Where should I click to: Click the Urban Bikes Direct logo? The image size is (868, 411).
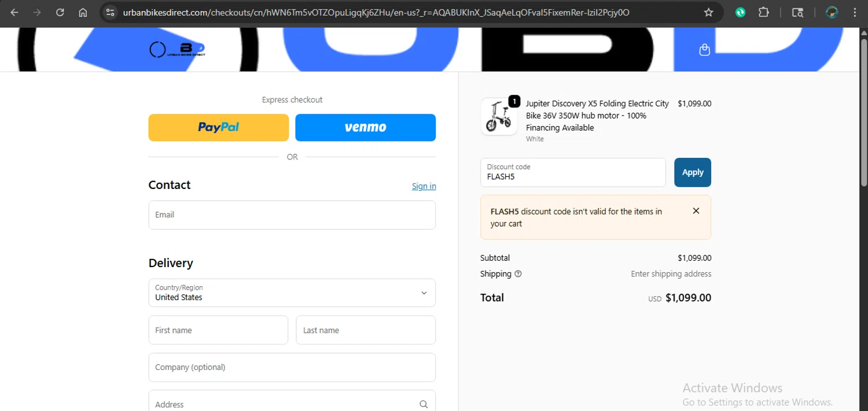click(177, 50)
